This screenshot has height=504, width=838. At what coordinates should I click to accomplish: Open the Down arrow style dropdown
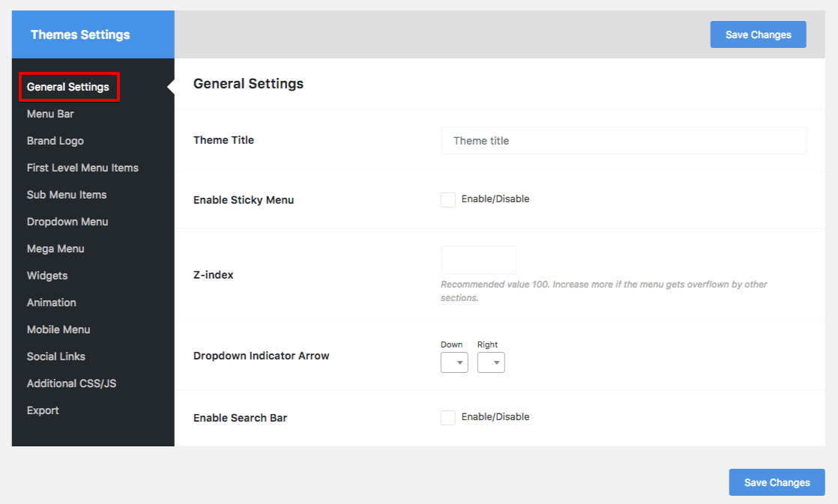point(454,362)
